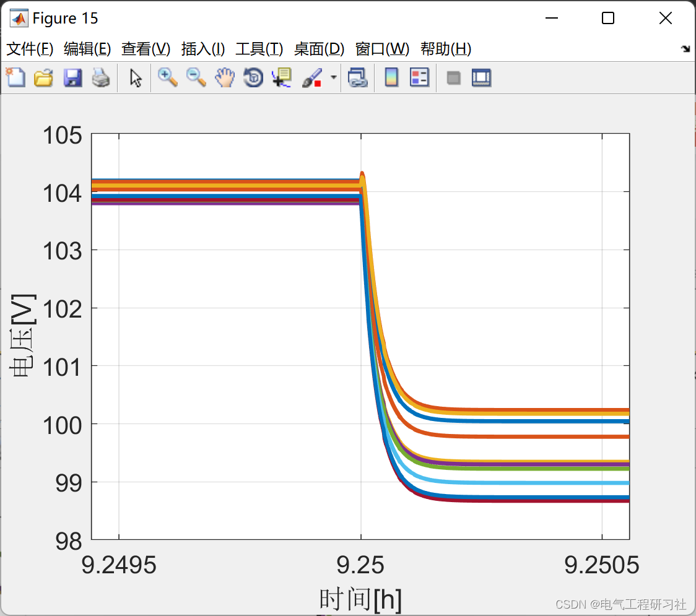Click the y-axis tick label 101
The width and height of the screenshot is (696, 616).
62,368
